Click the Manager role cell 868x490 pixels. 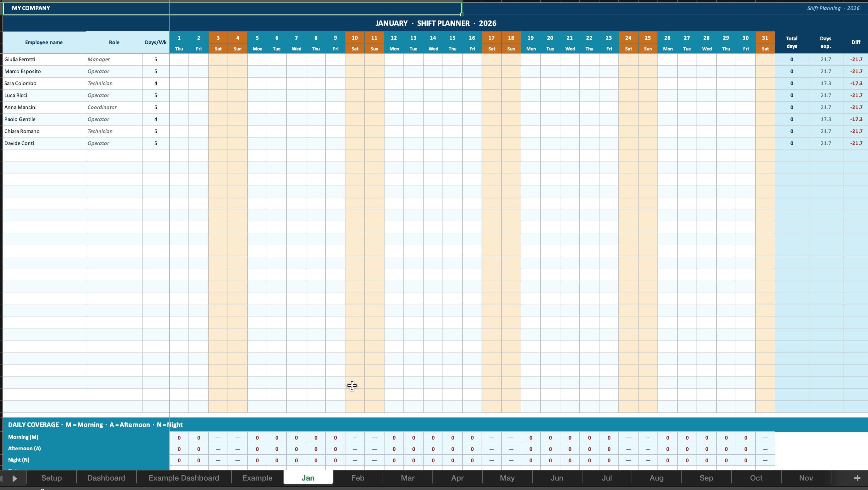click(x=114, y=59)
